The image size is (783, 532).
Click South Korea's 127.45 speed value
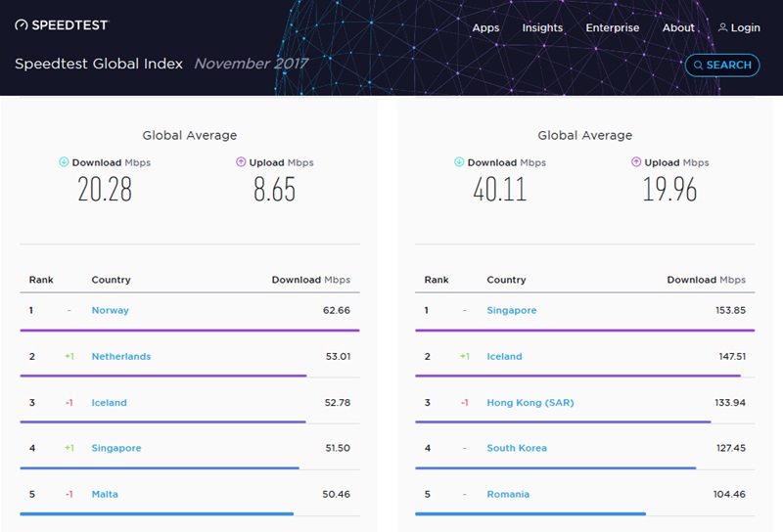(x=731, y=448)
